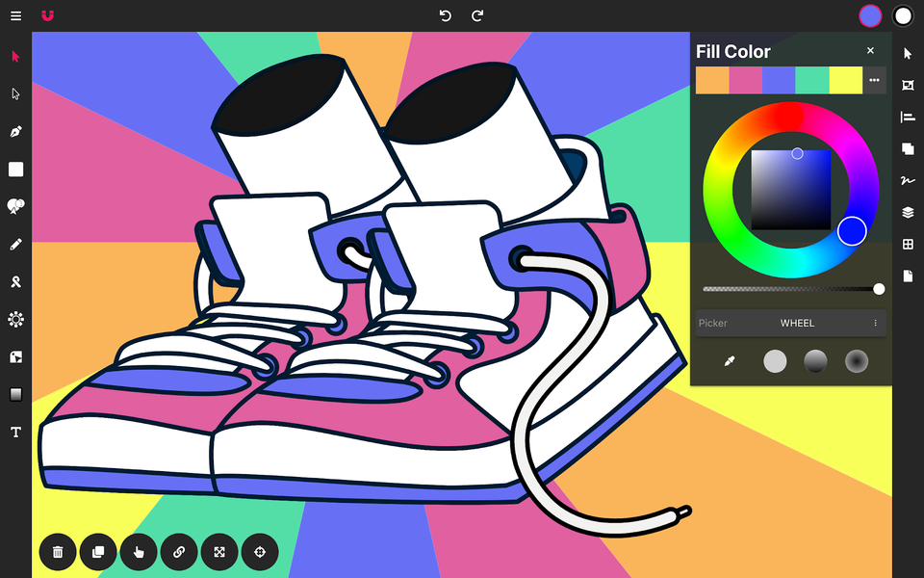The height and width of the screenshot is (578, 924).
Task: Switch fill to radial gradient style
Action: pos(856,360)
